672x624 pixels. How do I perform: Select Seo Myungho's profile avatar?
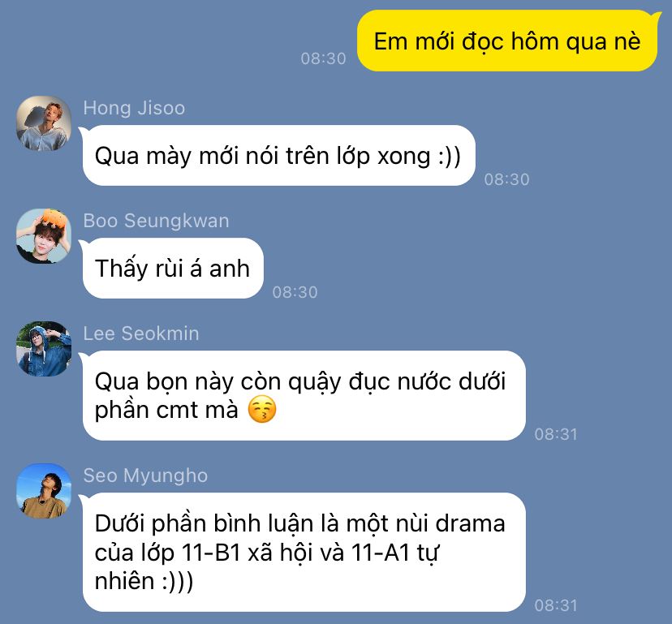44,491
